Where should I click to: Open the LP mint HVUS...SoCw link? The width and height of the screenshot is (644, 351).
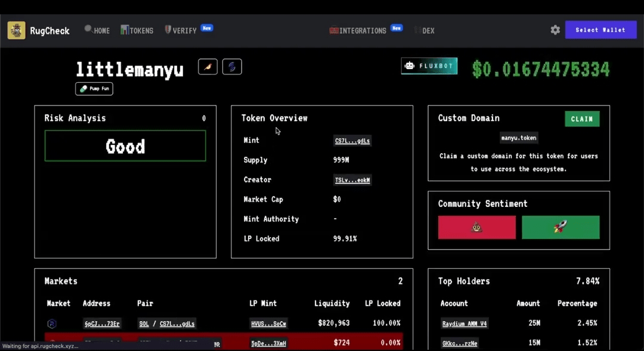click(268, 324)
